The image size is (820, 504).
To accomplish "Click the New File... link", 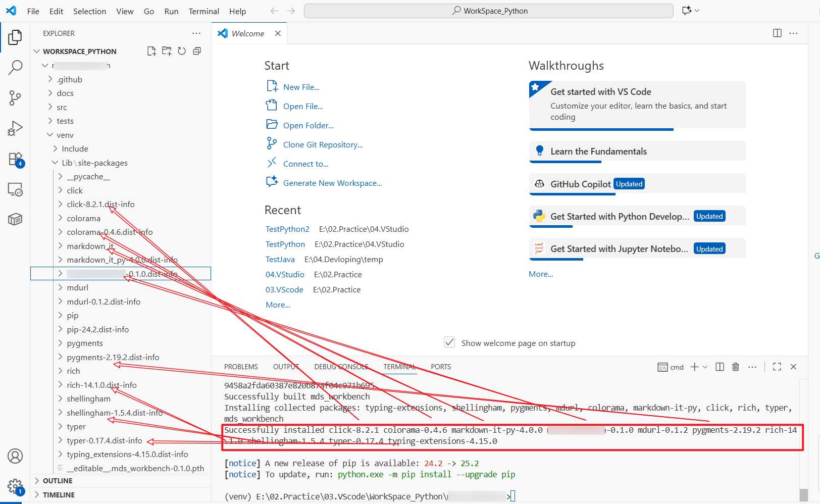I will tap(301, 87).
